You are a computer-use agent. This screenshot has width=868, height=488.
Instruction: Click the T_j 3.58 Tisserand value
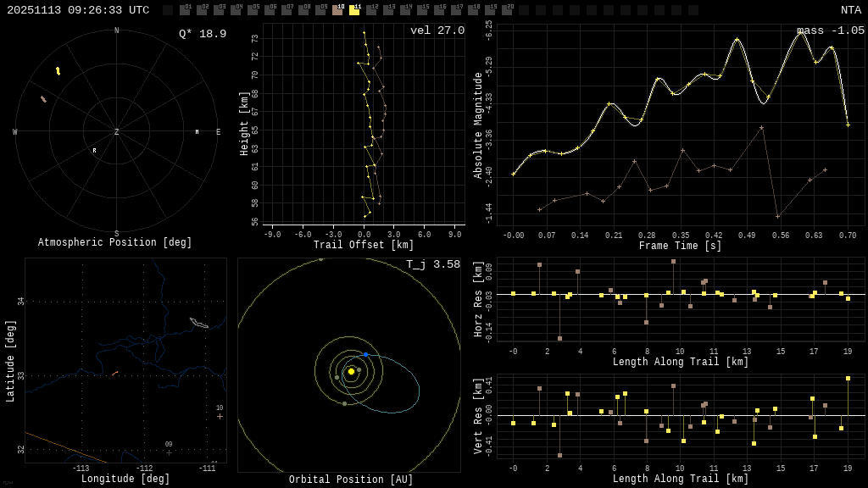click(x=432, y=264)
